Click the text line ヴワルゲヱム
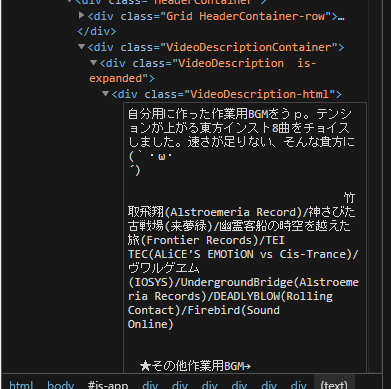 coord(164,268)
